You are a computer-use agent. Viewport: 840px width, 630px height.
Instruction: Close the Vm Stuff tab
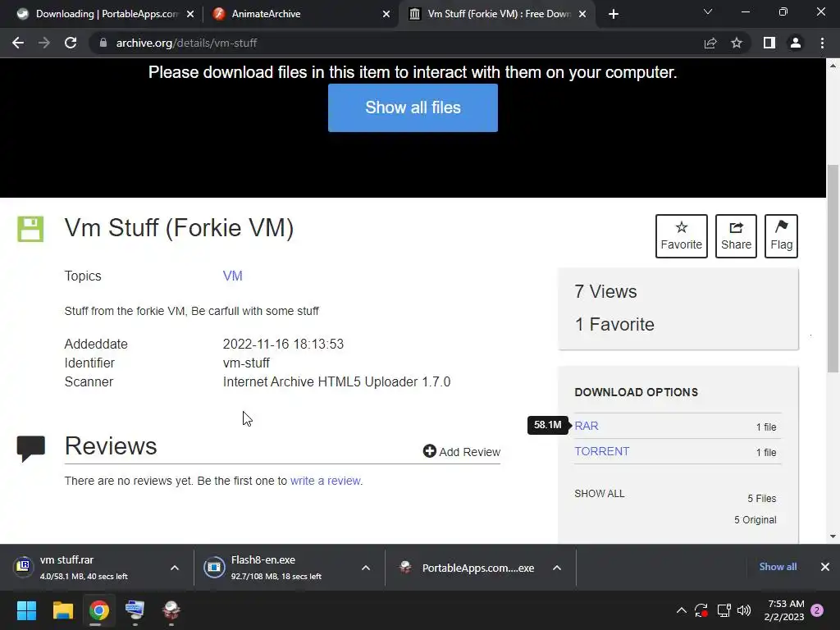[582, 15]
